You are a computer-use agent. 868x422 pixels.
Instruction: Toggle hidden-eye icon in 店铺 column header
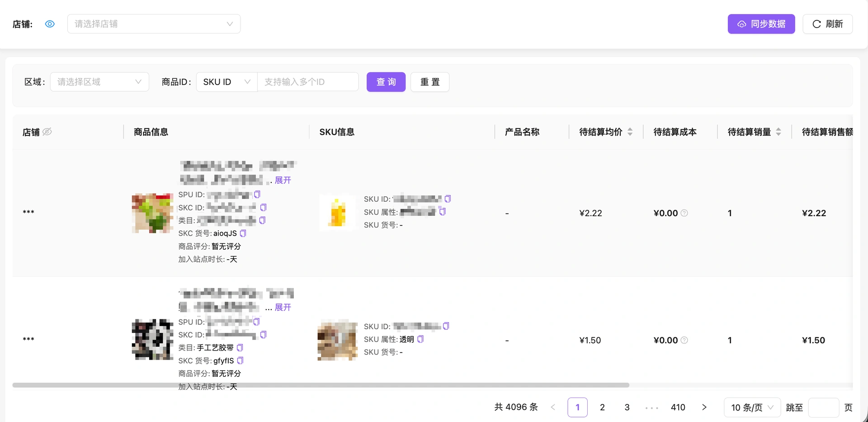47,132
